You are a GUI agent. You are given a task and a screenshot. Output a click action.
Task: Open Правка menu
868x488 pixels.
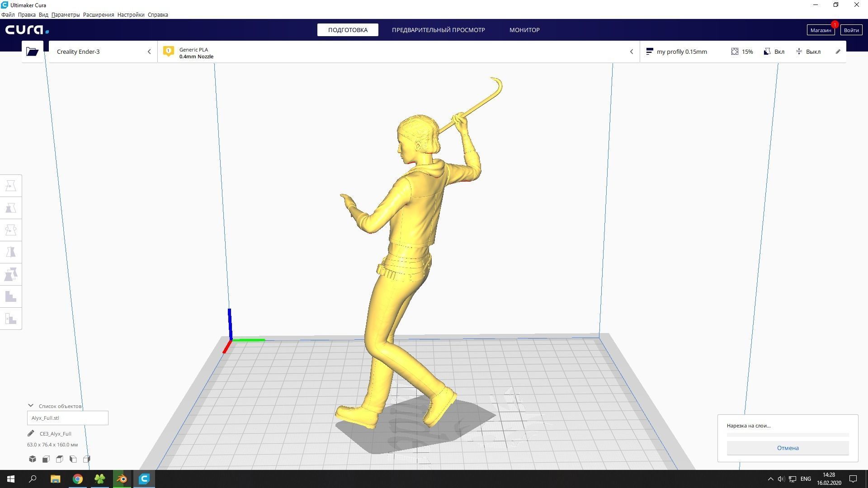pyautogui.click(x=27, y=15)
